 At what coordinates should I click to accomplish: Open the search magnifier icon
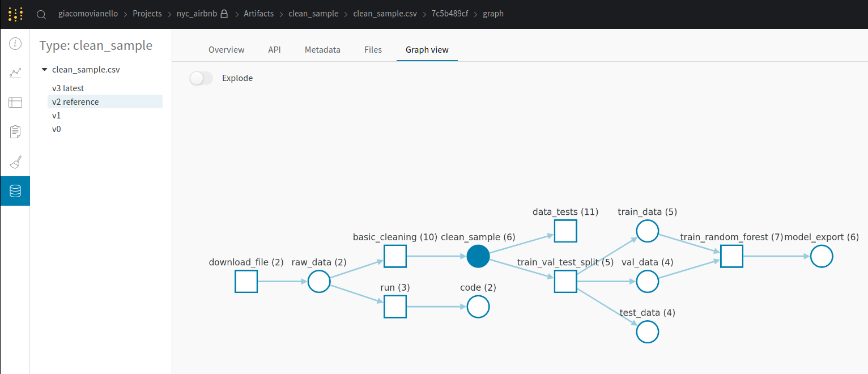pos(41,14)
